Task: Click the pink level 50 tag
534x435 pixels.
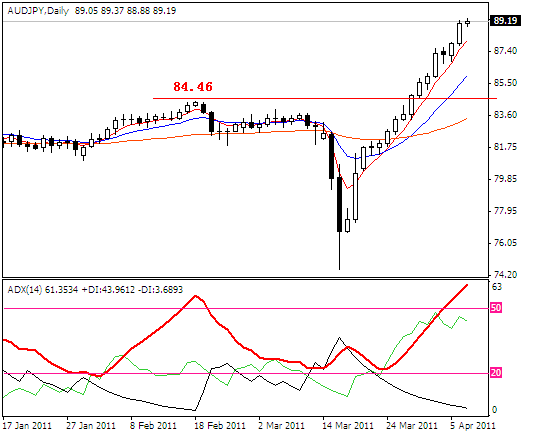Action: [x=496, y=308]
